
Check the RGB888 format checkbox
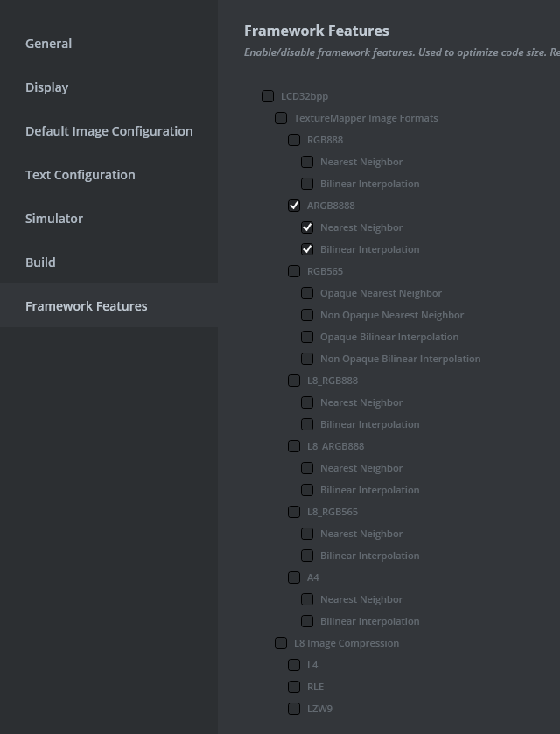[x=294, y=140]
